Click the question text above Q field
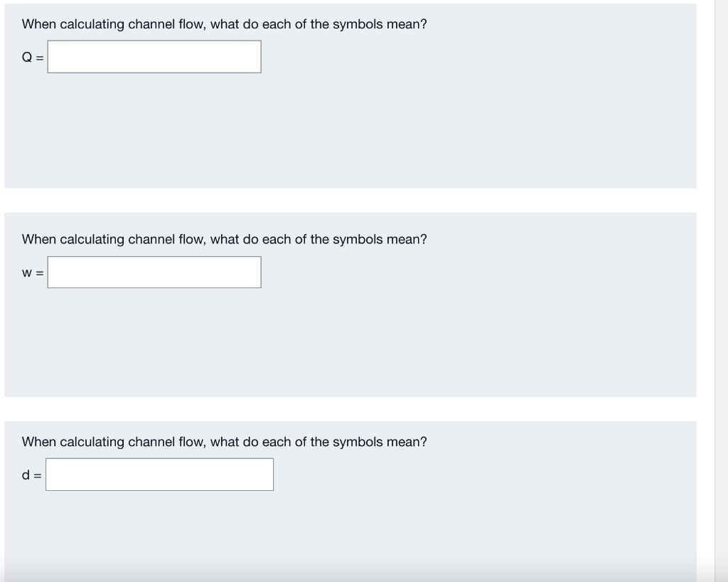The height and width of the screenshot is (582, 728). pos(224,24)
